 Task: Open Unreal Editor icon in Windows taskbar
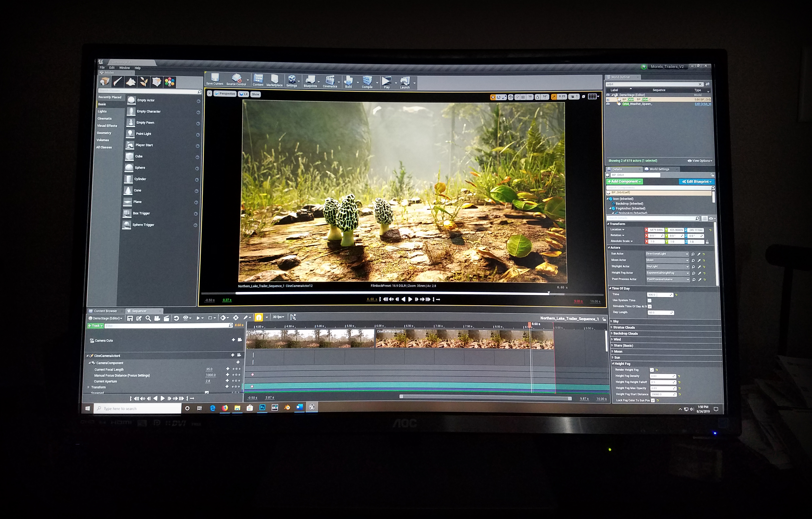point(312,407)
